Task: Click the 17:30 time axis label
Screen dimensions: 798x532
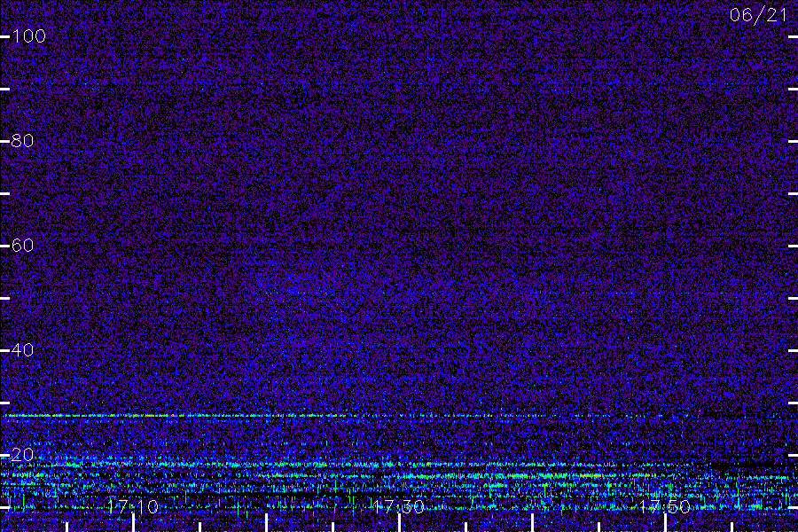Action: pyautogui.click(x=398, y=506)
